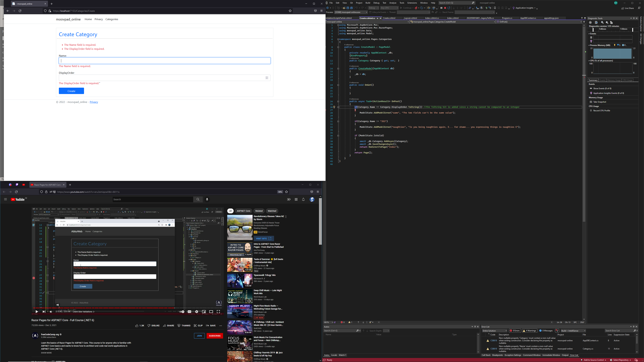
Task: Open YouTube notifications bell
Action: [303, 199]
